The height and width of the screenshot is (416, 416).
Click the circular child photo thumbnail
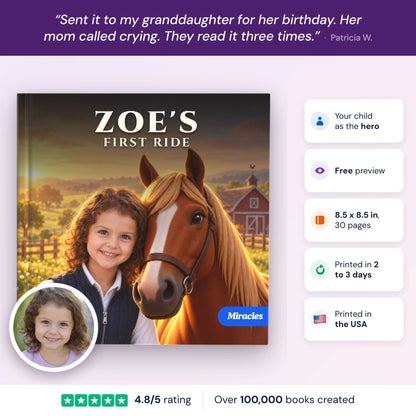[x=54, y=327]
